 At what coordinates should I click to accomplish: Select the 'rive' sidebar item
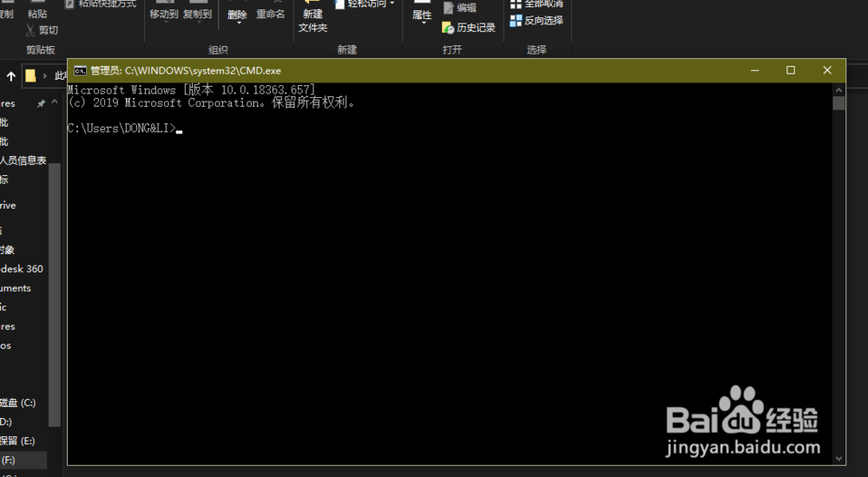(8, 206)
